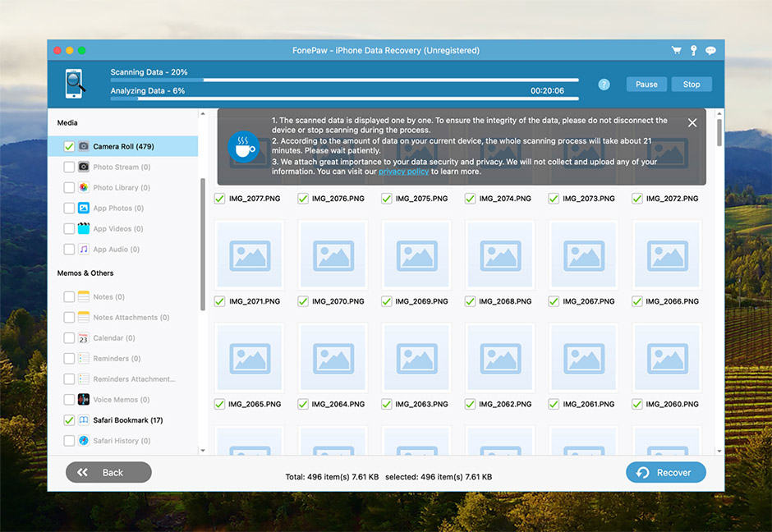
Task: Uncheck the Safari Bookmark checkbox
Action: [x=69, y=420]
